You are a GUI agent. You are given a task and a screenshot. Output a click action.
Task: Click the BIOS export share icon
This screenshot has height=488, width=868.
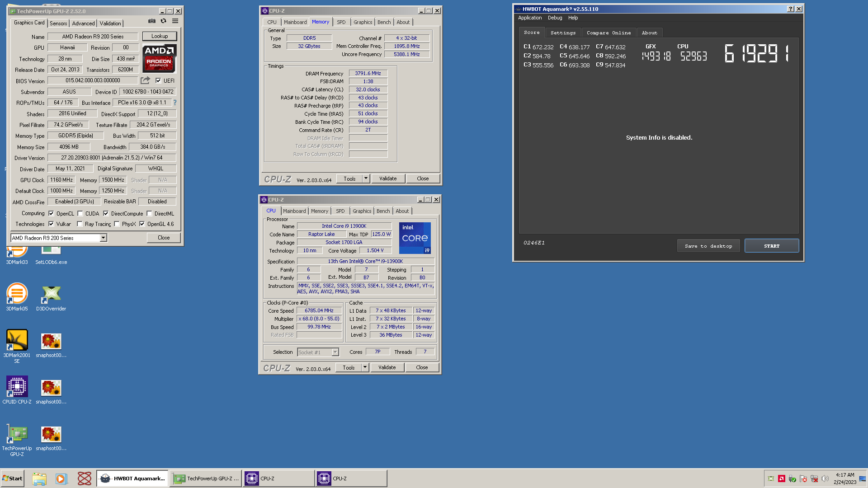(x=145, y=80)
